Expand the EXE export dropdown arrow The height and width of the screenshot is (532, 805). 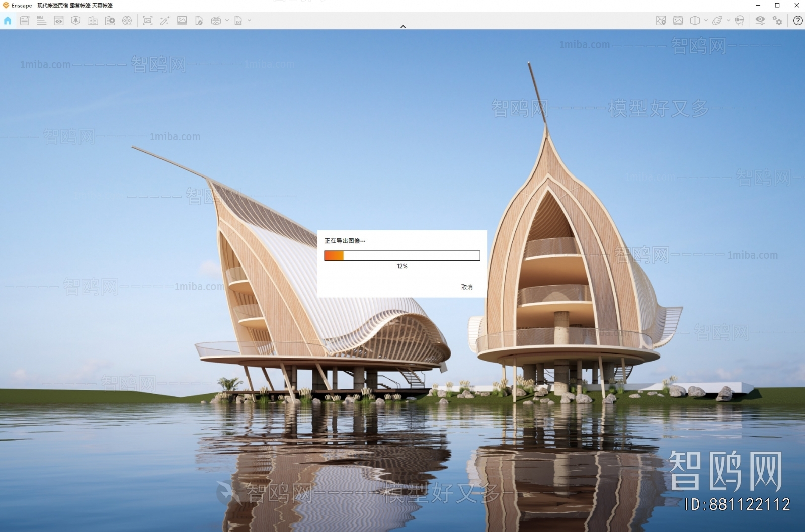coord(249,21)
